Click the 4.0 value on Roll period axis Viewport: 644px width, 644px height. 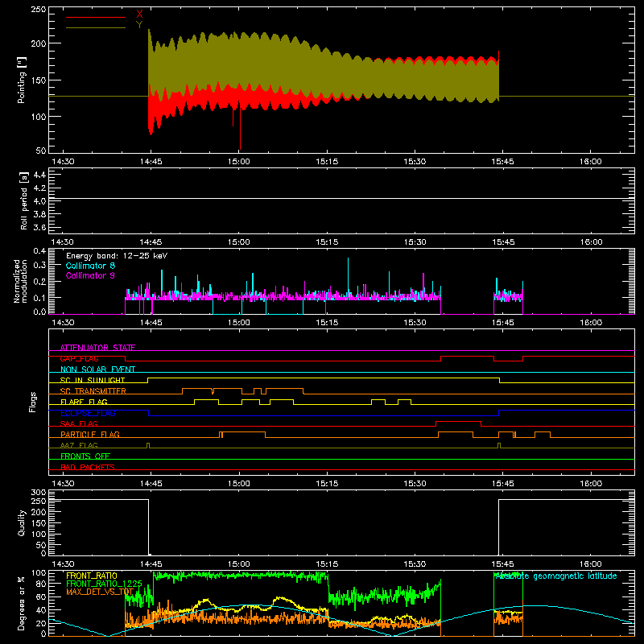pyautogui.click(x=39, y=200)
